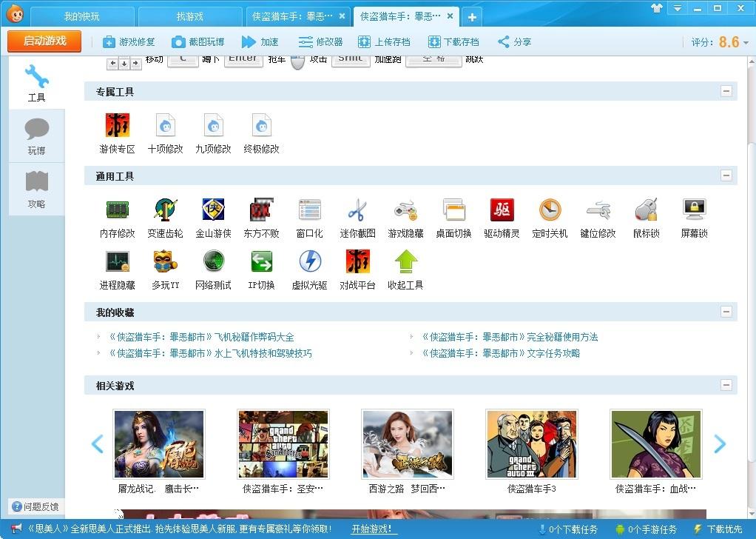Open the 十项修改 trainer in 专属工具
The height and width of the screenshot is (539, 756).
(x=165, y=133)
